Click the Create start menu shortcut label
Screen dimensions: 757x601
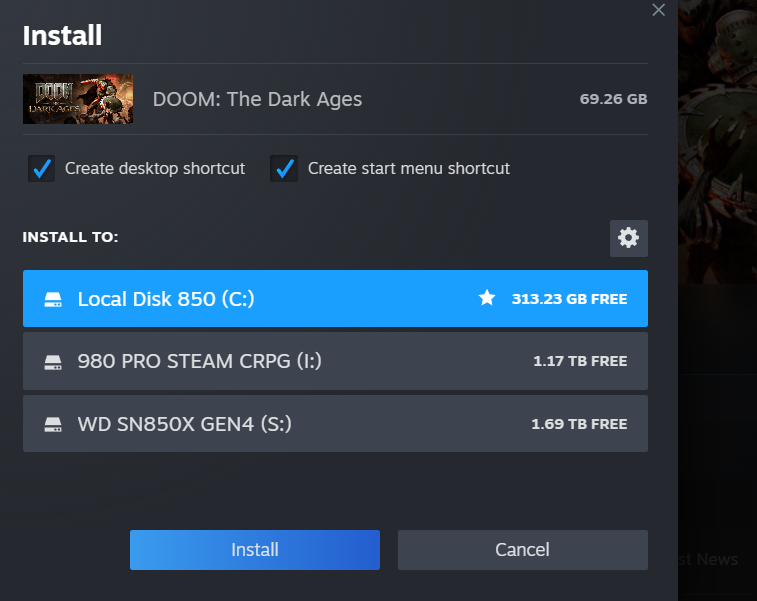coord(408,169)
